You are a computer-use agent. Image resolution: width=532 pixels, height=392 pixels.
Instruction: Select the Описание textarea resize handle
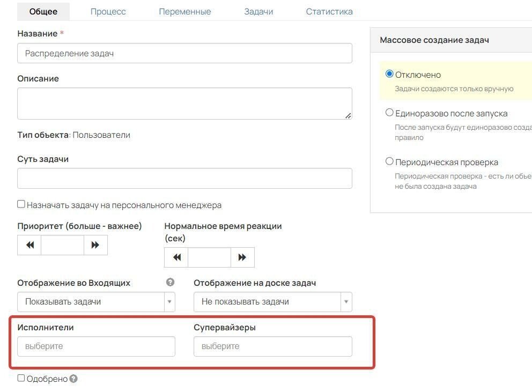point(348,116)
